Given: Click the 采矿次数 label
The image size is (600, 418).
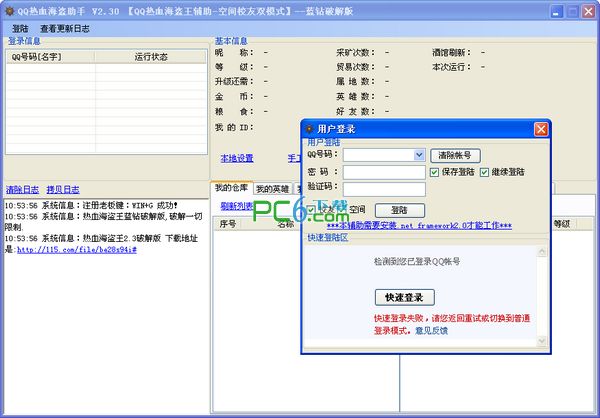Looking at the screenshot, I should point(355,52).
